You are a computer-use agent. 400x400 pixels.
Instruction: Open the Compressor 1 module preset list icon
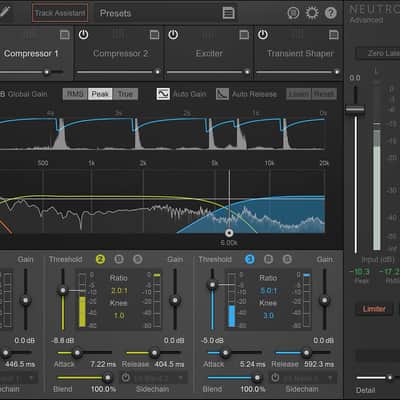[x=65, y=35]
